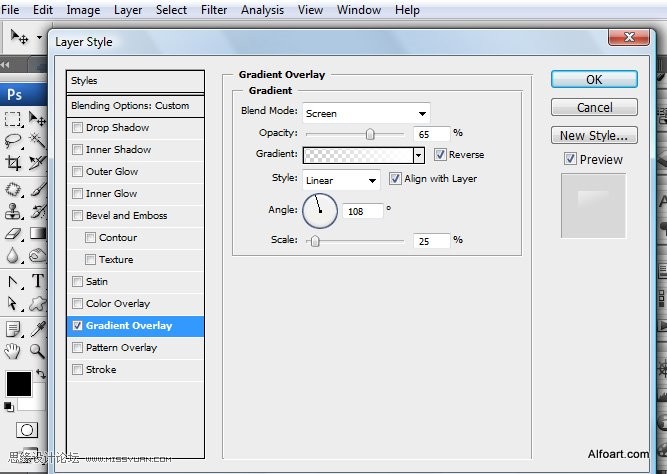Image resolution: width=667 pixels, height=474 pixels.
Task: Click the New Style button
Action: 594,135
